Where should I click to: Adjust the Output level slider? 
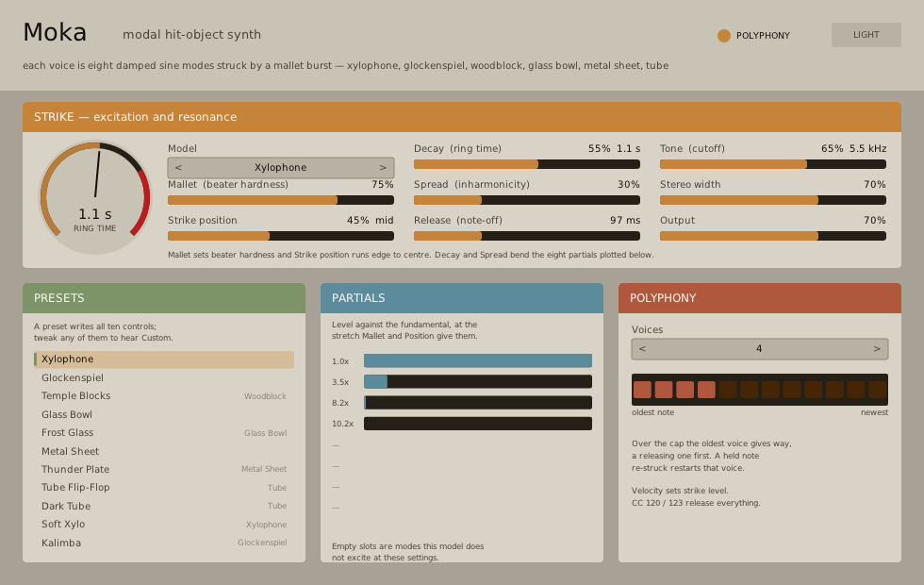click(x=772, y=236)
